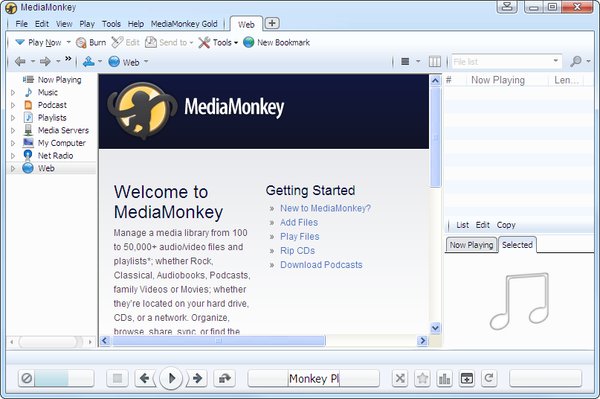Viewport: 600px width, 399px height.
Task: Toggle shuffle playback
Action: point(400,378)
